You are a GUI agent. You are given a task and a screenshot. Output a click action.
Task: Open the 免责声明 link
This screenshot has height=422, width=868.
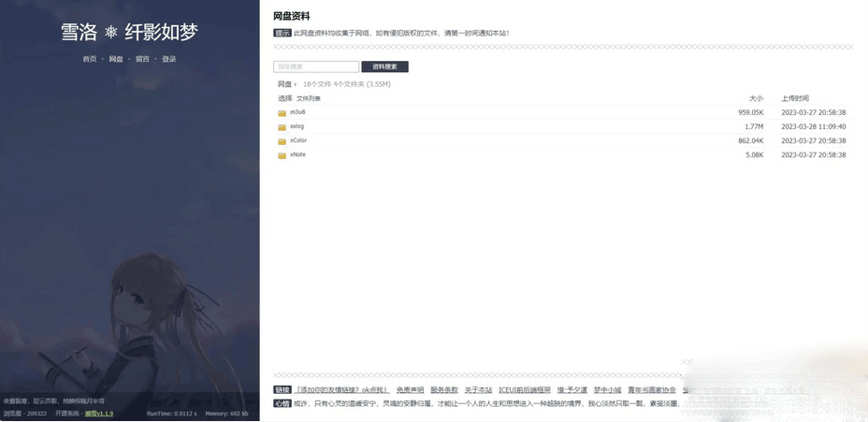tap(411, 390)
